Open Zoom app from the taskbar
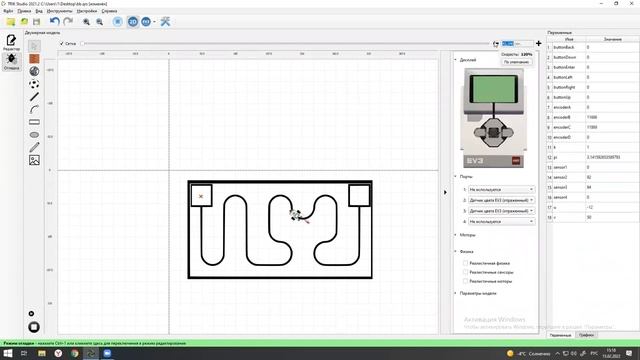640x360 pixels. (107, 353)
